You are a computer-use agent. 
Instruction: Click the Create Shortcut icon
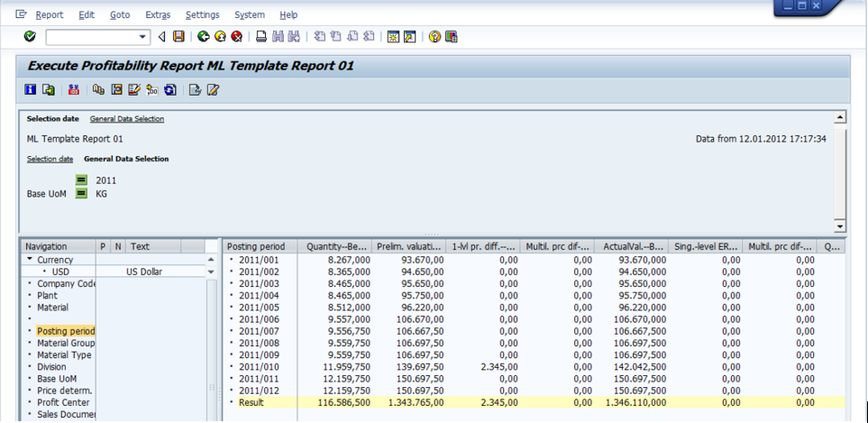pyautogui.click(x=409, y=37)
